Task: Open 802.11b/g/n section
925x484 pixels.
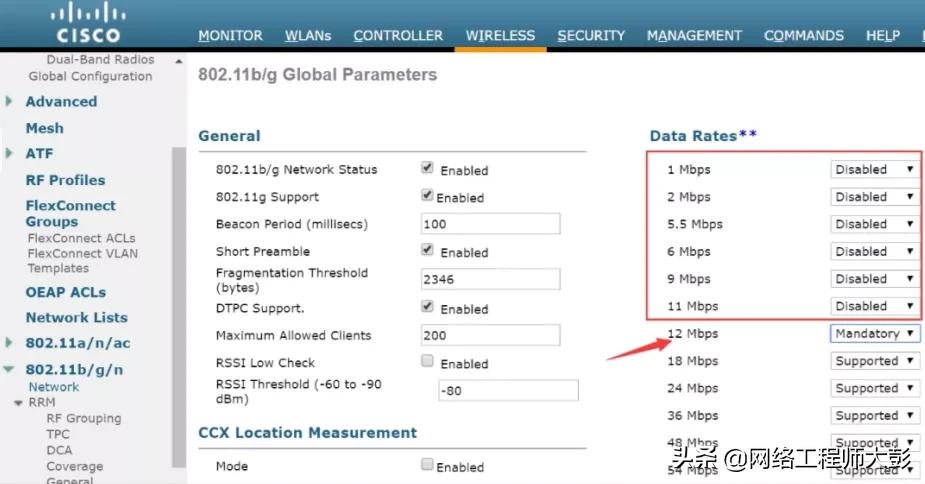Action: point(74,369)
